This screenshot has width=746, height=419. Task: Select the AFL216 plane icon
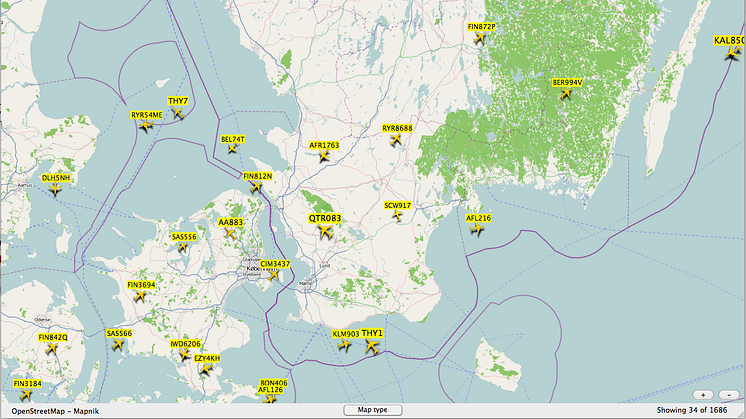click(477, 230)
